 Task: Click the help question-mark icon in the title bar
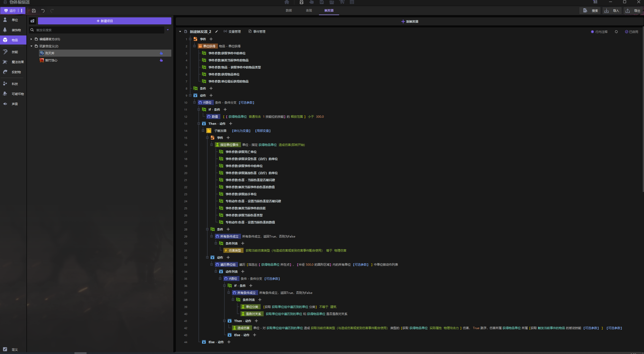pyautogui.click(x=595, y=2)
